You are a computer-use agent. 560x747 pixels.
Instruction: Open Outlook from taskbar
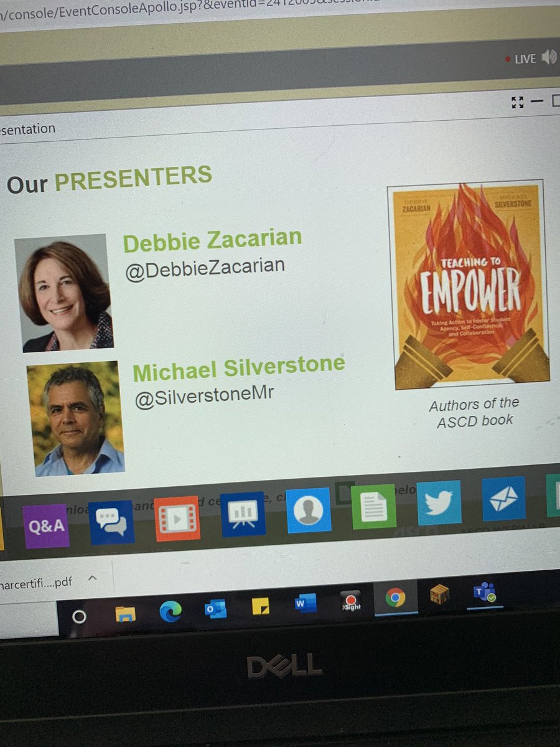point(216,609)
